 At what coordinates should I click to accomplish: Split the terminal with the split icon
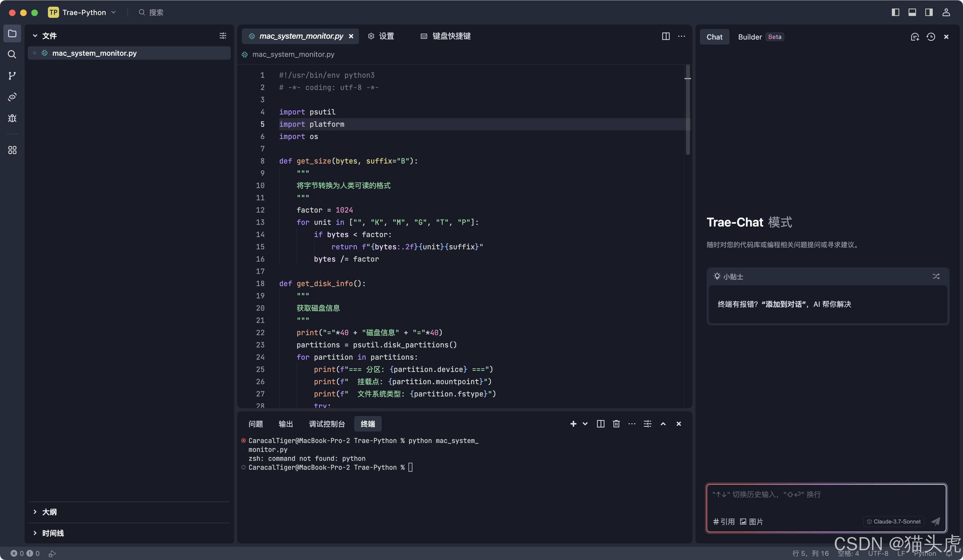[600, 424]
